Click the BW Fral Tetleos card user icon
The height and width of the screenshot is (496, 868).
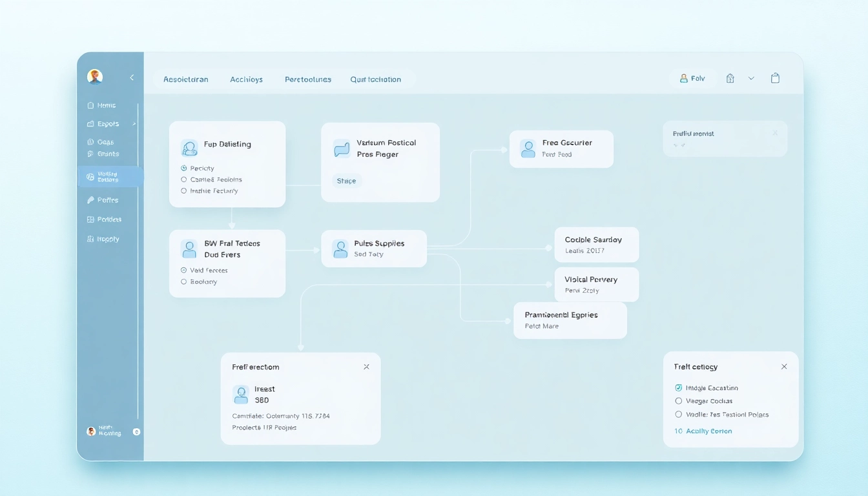tap(189, 249)
